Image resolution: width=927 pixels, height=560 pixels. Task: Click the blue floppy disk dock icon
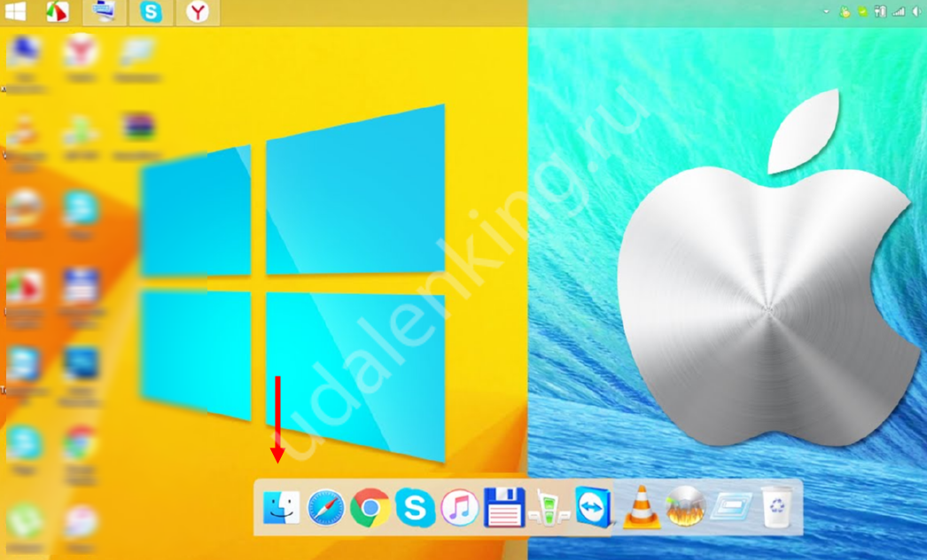(x=504, y=509)
